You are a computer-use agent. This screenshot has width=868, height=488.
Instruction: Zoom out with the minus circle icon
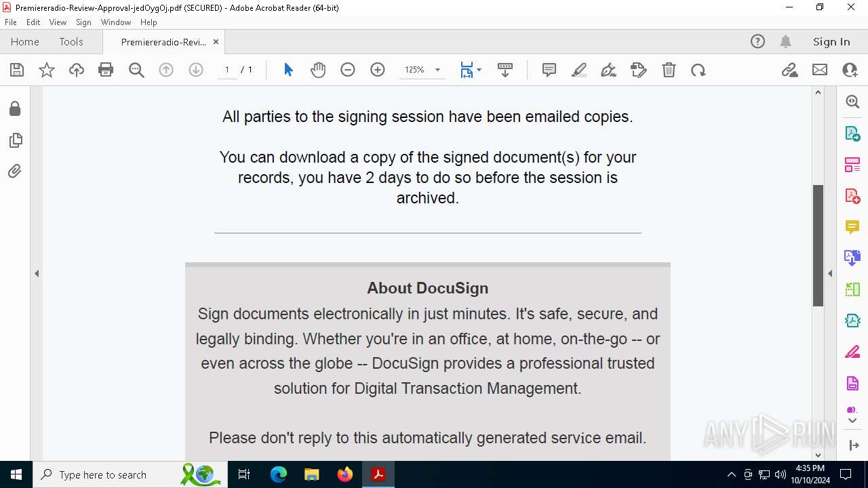click(348, 70)
